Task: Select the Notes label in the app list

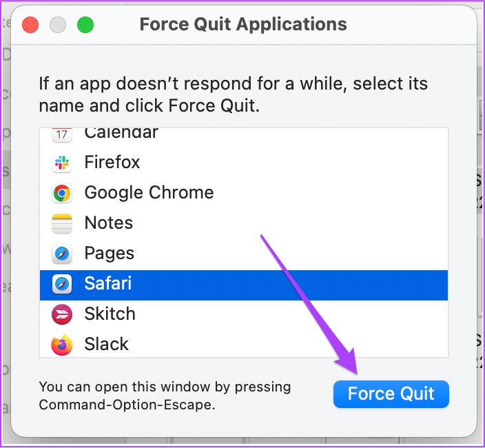Action: click(109, 223)
